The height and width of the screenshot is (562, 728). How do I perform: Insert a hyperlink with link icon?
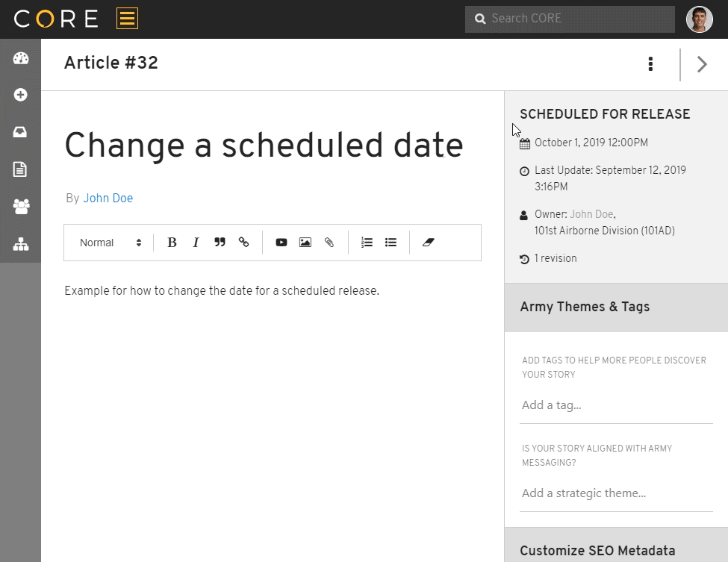tap(243, 243)
